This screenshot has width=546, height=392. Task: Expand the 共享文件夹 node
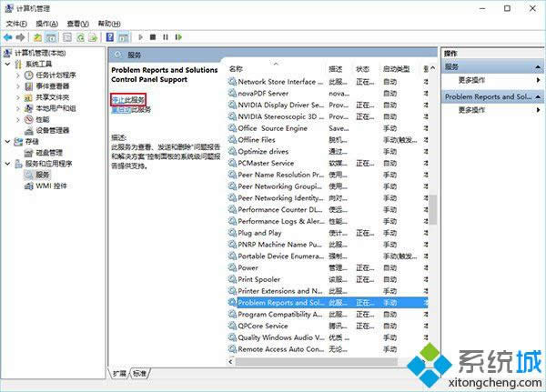point(18,97)
